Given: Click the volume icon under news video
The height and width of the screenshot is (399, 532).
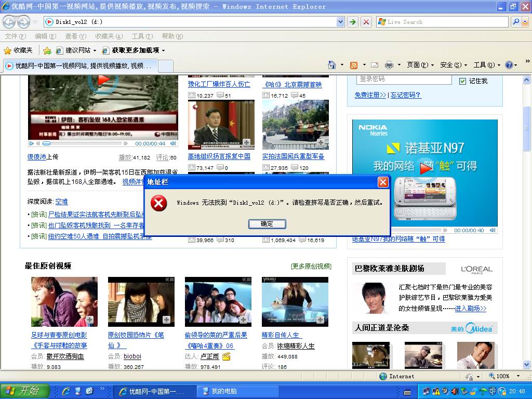Looking at the screenshot, I should (x=173, y=143).
